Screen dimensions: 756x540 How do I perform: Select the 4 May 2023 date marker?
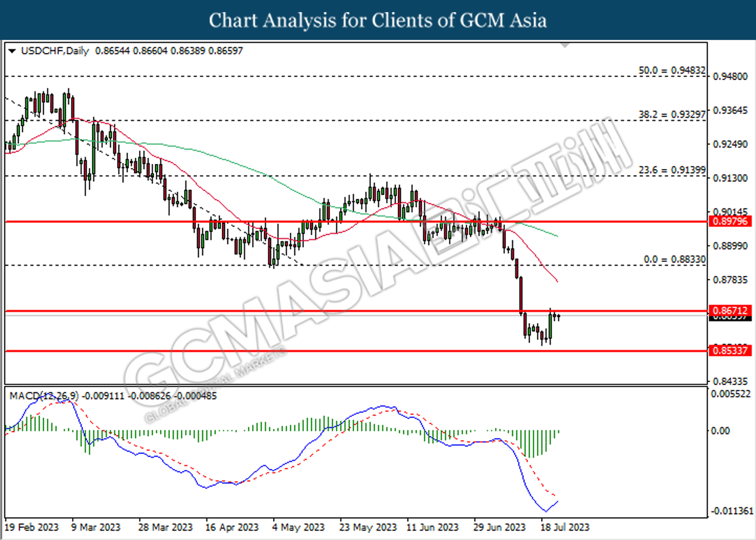298,527
